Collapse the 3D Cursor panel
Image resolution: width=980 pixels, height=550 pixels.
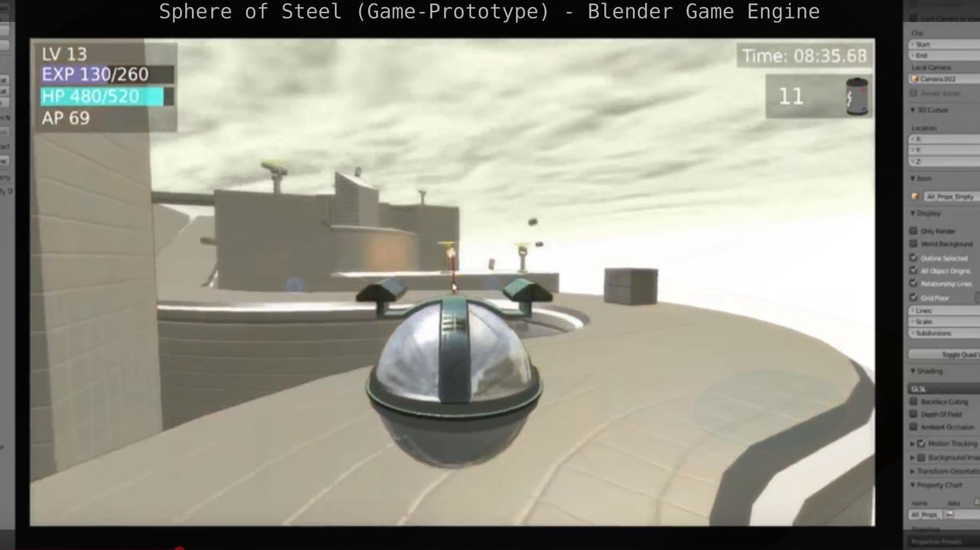pos(913,110)
